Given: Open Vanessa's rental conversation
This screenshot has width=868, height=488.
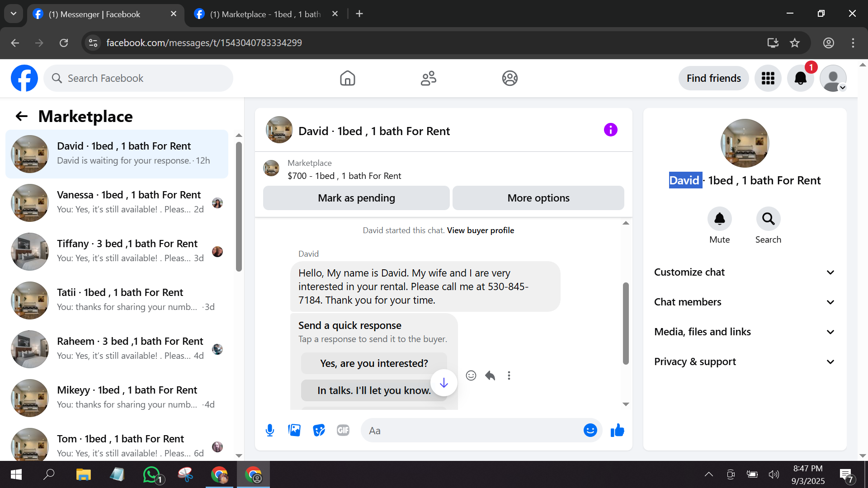Looking at the screenshot, I should (x=117, y=202).
